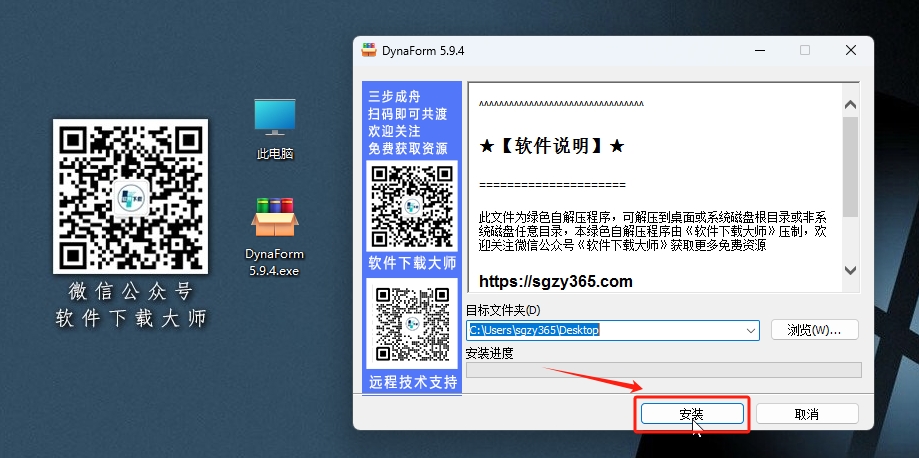Close the DynaForm 5.9.4 installer window
Image resolution: width=919 pixels, height=458 pixels.
tap(850, 50)
